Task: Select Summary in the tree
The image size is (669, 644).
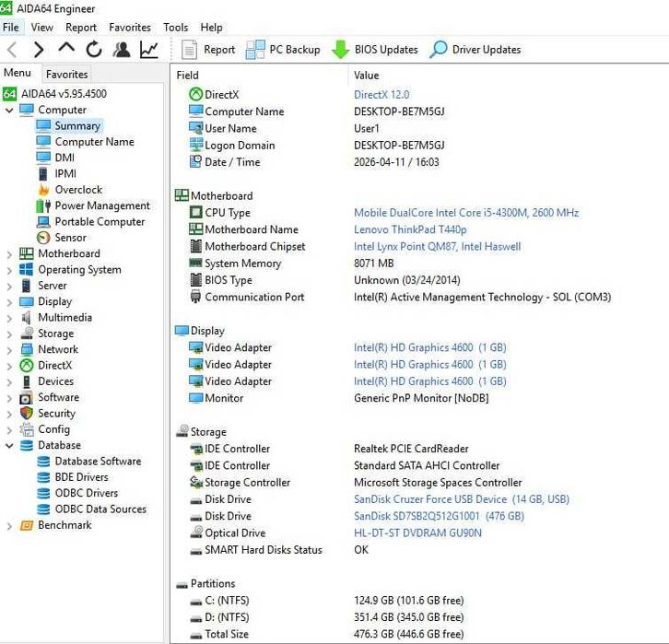Action: tap(77, 126)
